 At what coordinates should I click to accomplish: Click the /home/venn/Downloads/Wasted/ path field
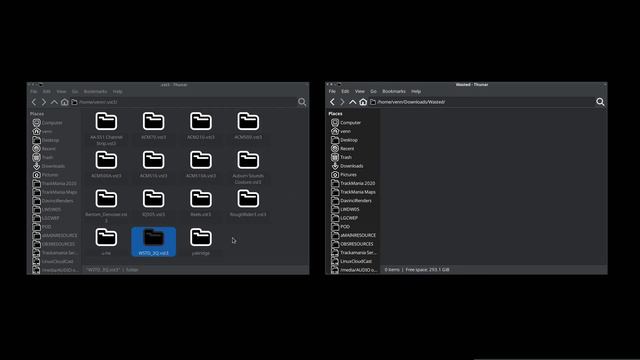pyautogui.click(x=482, y=102)
